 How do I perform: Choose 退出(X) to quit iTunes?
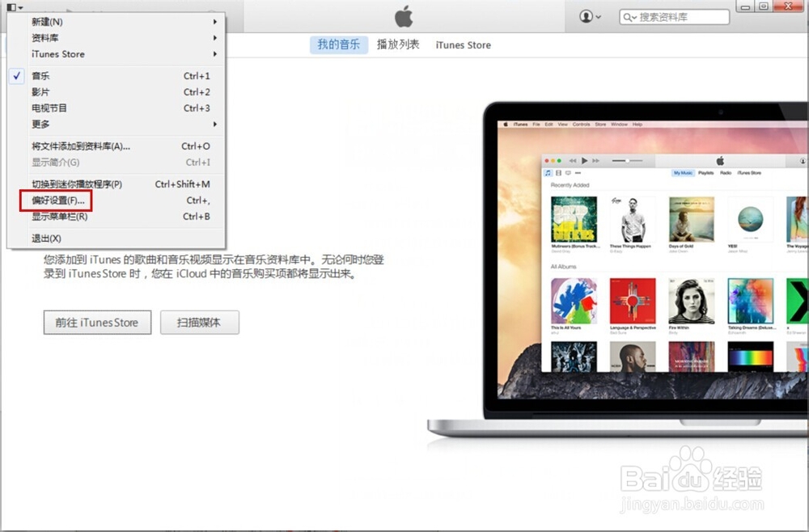(x=116, y=239)
